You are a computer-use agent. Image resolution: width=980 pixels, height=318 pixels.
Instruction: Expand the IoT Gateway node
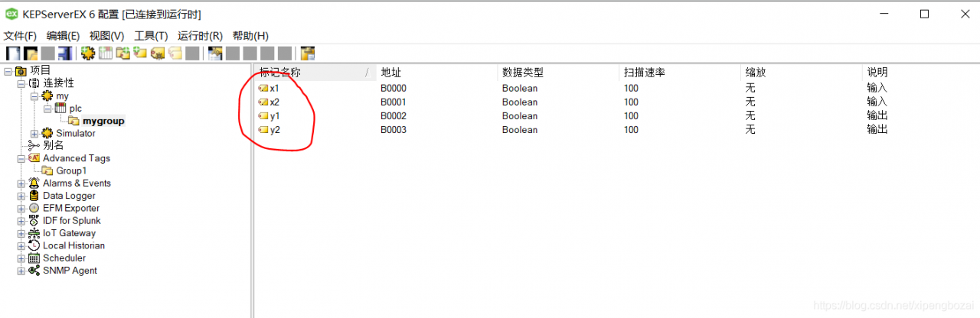coord(21,233)
